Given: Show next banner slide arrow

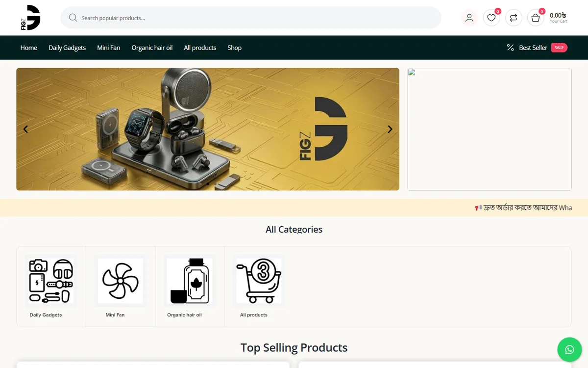Looking at the screenshot, I should pyautogui.click(x=390, y=129).
